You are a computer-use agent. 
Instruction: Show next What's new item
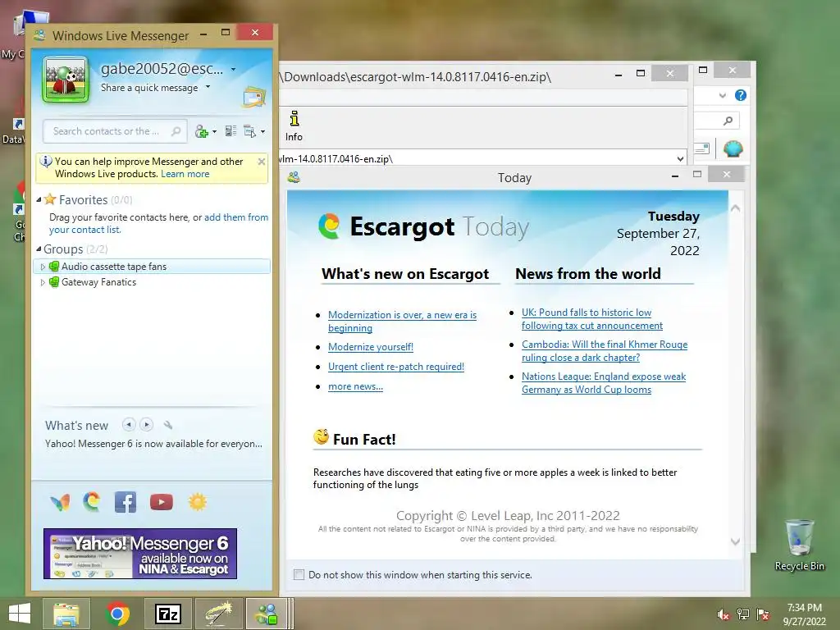pyautogui.click(x=146, y=425)
